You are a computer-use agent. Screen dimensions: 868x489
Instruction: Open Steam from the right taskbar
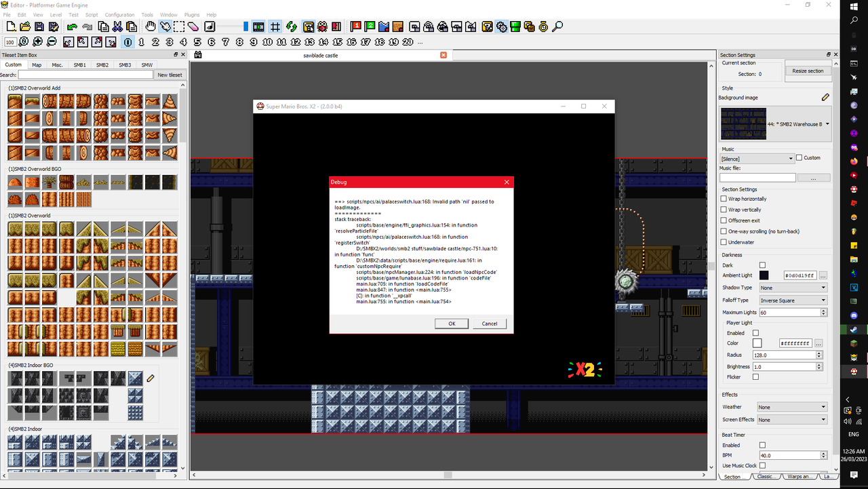pyautogui.click(x=854, y=330)
